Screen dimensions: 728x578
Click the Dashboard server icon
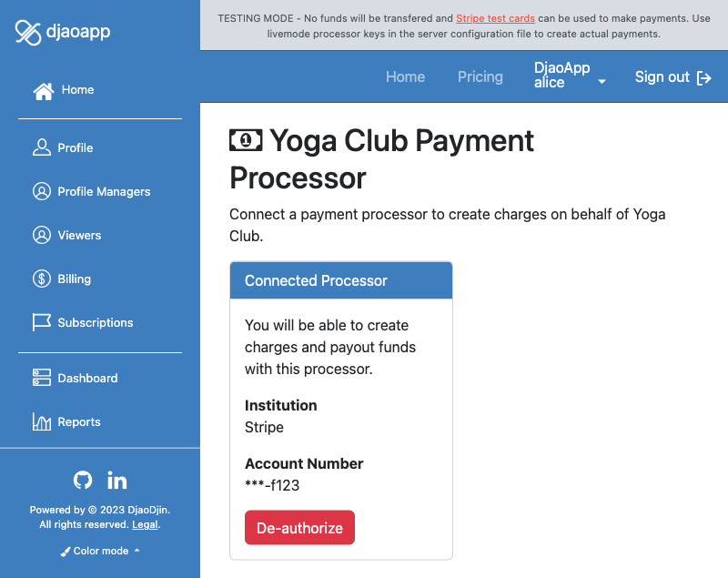pyautogui.click(x=41, y=378)
